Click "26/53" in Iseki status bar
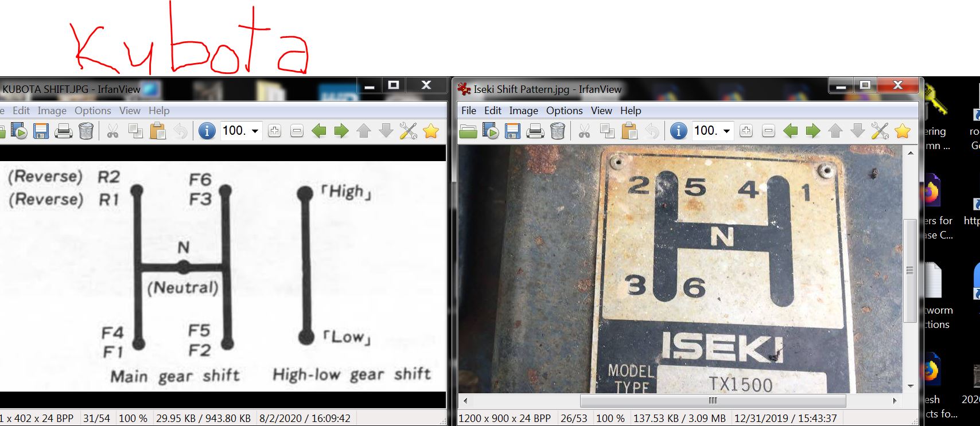The image size is (980, 426). click(x=573, y=419)
